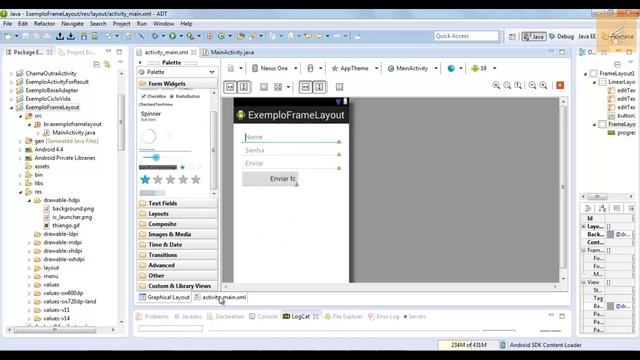This screenshot has height=360, width=640.
Task: Switch to the Package Explorer view tab
Action: 29,52
